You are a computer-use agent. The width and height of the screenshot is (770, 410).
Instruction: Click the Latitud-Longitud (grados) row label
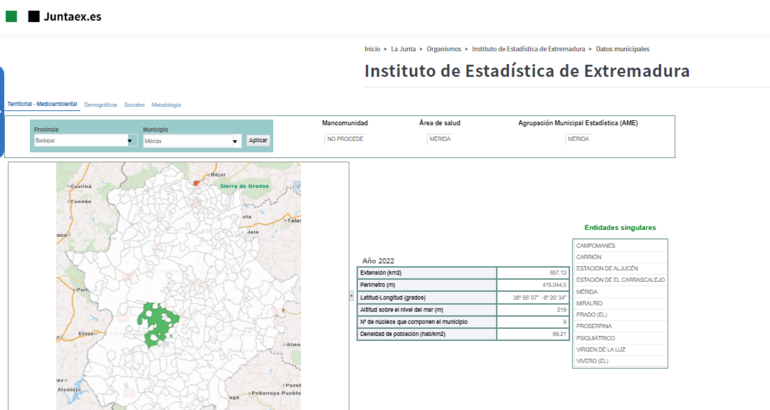(x=393, y=298)
